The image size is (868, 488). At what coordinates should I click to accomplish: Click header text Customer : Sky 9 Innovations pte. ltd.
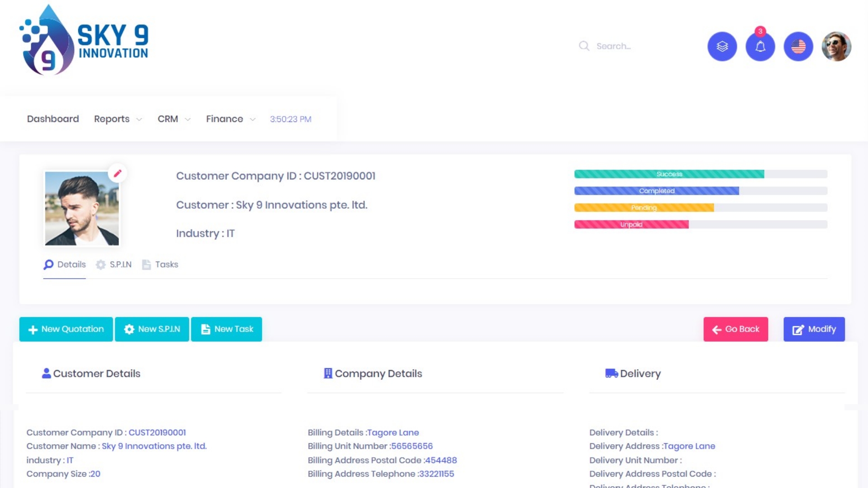(x=271, y=205)
